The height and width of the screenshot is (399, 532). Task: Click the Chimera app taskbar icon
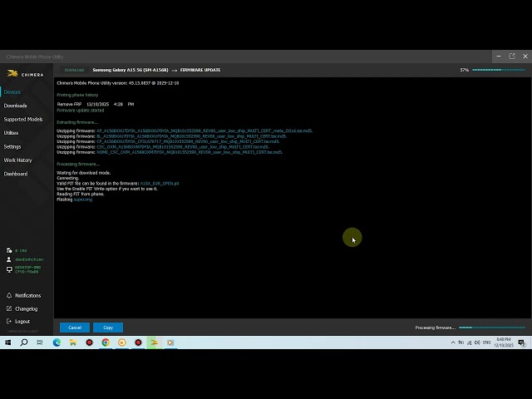coord(155,342)
